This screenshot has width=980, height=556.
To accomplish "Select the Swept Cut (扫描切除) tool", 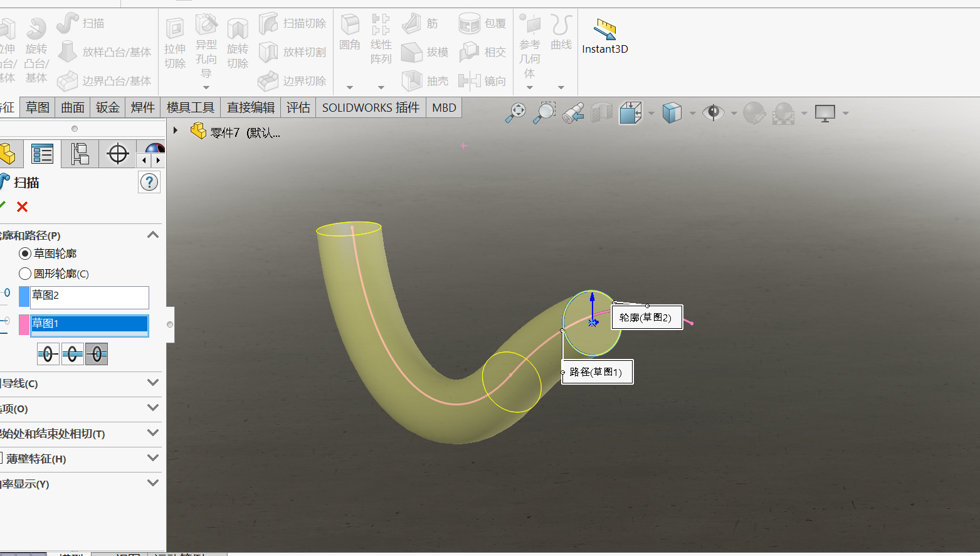I will click(292, 23).
